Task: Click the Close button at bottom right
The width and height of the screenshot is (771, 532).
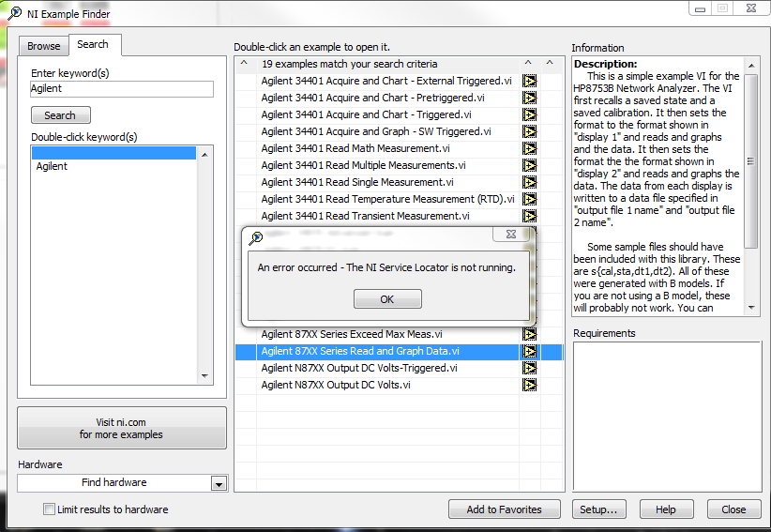Action: (733, 509)
